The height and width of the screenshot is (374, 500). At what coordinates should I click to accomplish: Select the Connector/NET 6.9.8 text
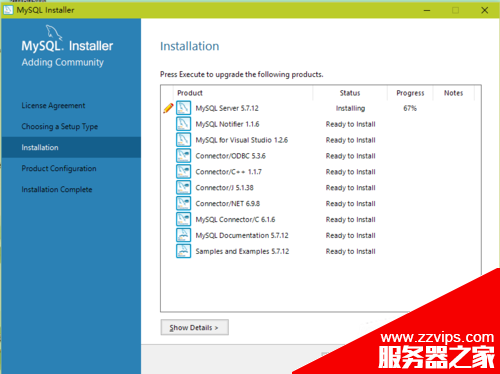(228, 204)
